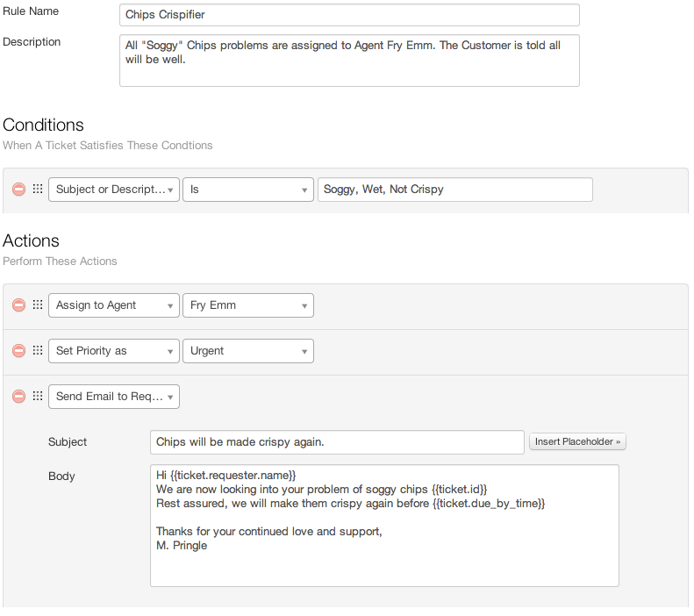Screen dimensions: 694x616
Task: Grab the Assign to Agent row drag handle
Action: point(38,305)
